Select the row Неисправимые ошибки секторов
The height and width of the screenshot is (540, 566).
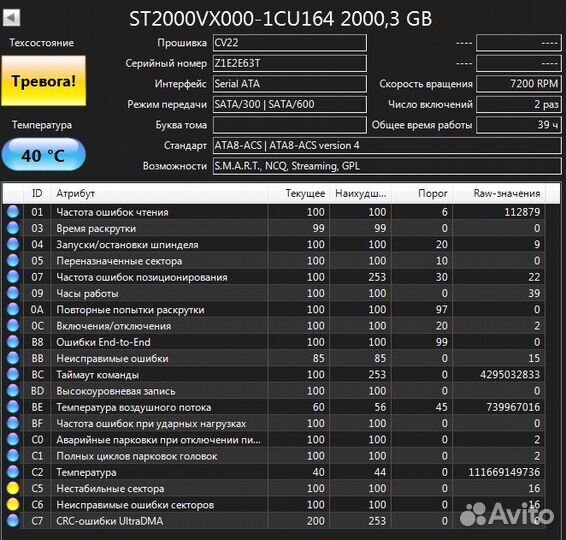point(274,504)
